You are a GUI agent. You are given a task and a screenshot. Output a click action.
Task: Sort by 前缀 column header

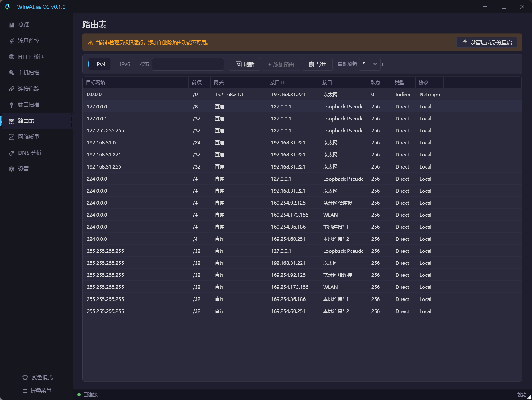coord(200,82)
